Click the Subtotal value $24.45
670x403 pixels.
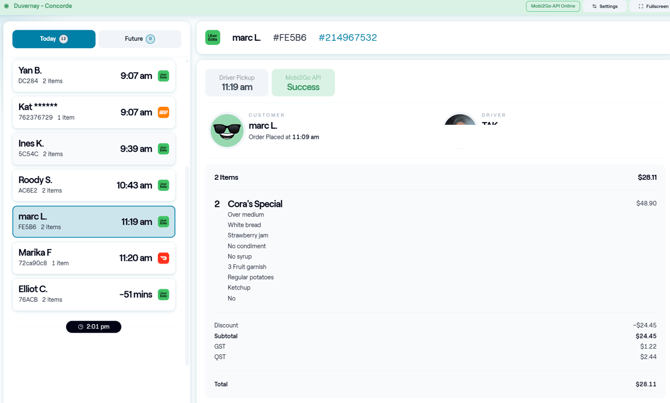[x=646, y=336]
